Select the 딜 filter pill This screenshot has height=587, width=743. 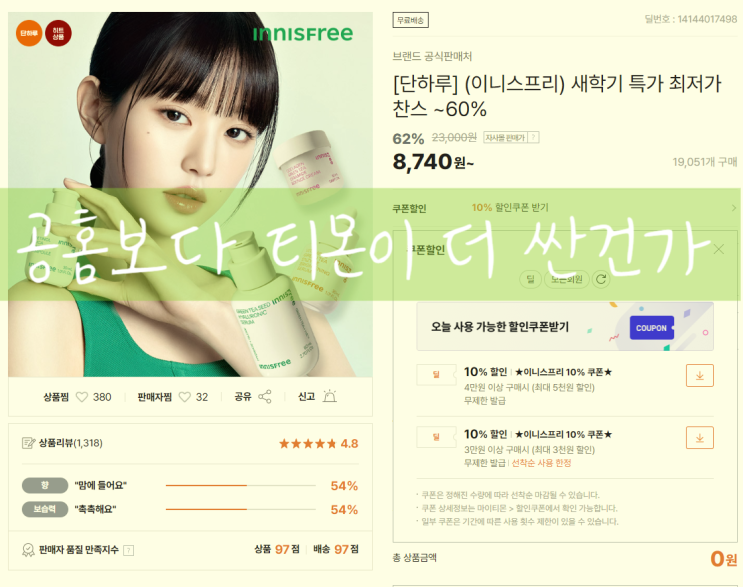click(x=530, y=279)
